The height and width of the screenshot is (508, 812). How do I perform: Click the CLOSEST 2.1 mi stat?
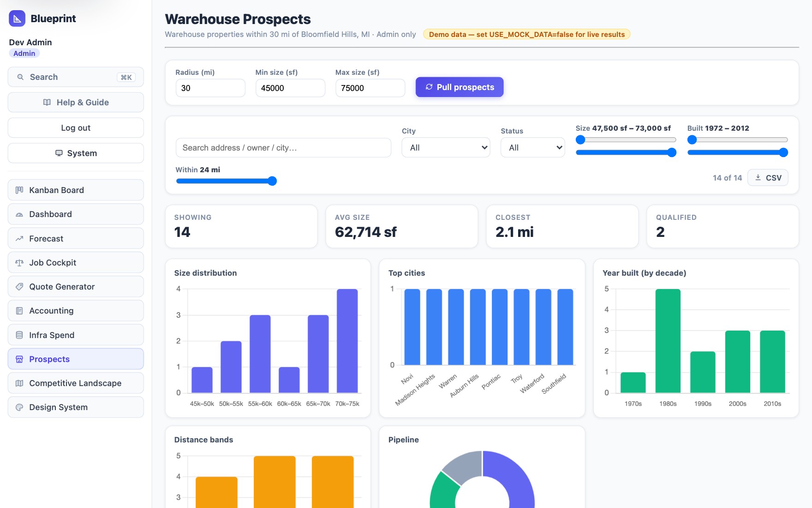pos(514,232)
